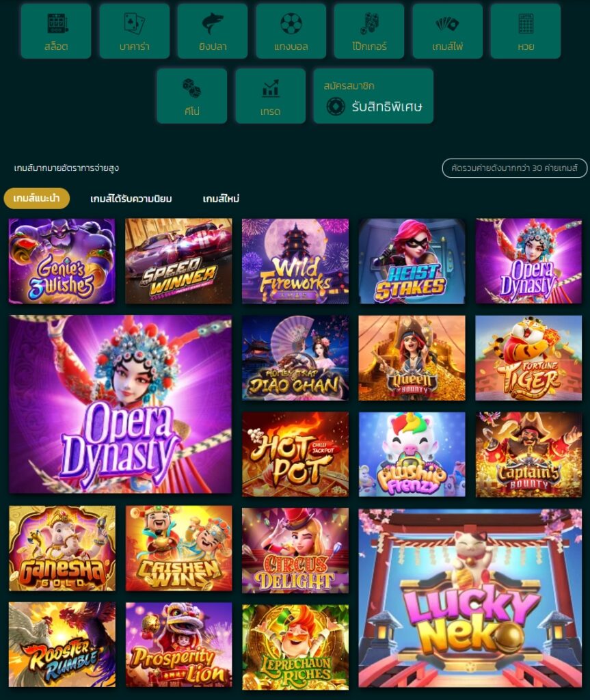Switch to the เกมส์ได้รับความนิยม tab

(x=131, y=199)
